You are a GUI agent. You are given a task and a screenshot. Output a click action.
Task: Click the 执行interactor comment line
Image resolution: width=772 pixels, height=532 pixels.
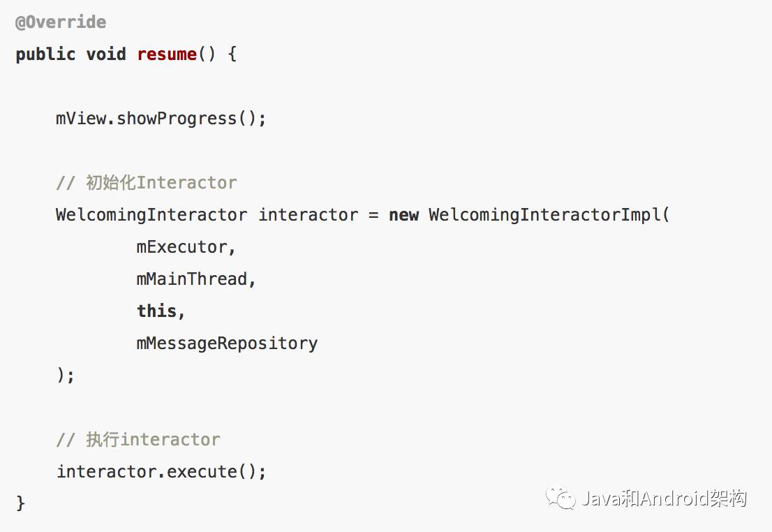(138, 439)
